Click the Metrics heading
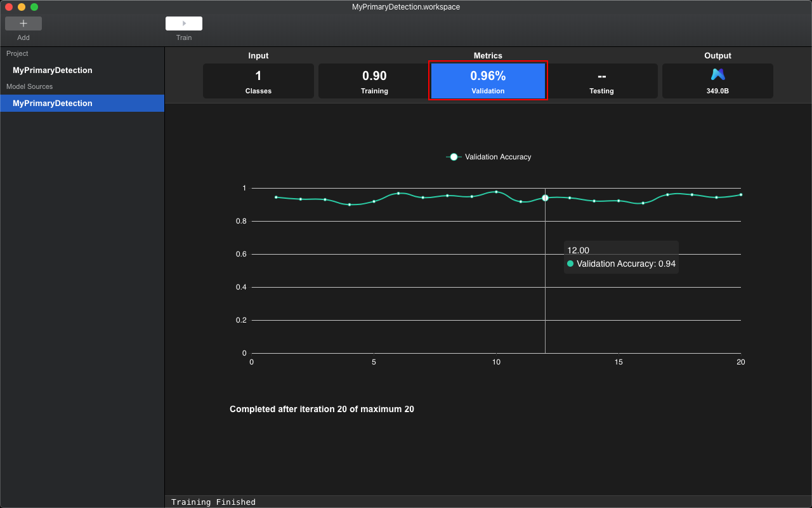Image resolution: width=812 pixels, height=508 pixels. pyautogui.click(x=488, y=56)
